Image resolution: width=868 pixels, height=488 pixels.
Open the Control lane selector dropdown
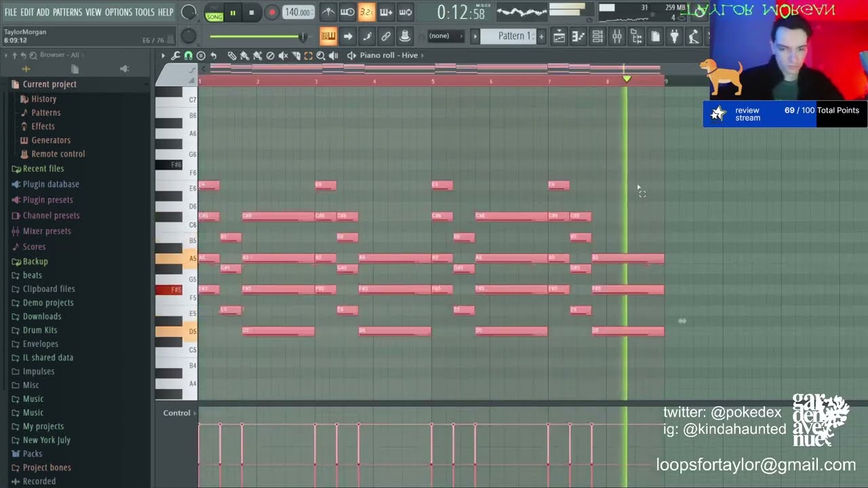(180, 413)
